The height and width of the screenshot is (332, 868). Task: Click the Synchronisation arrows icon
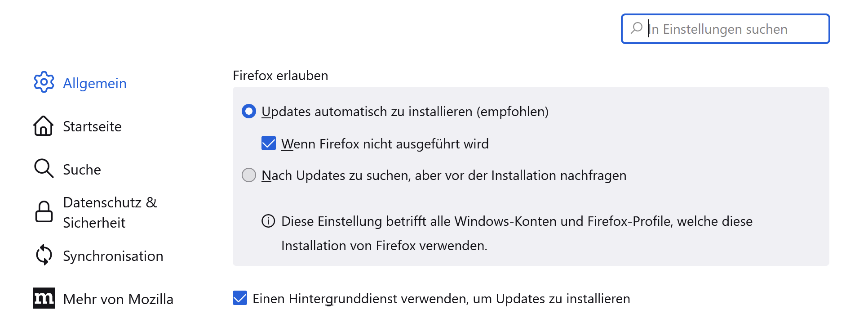[44, 255]
